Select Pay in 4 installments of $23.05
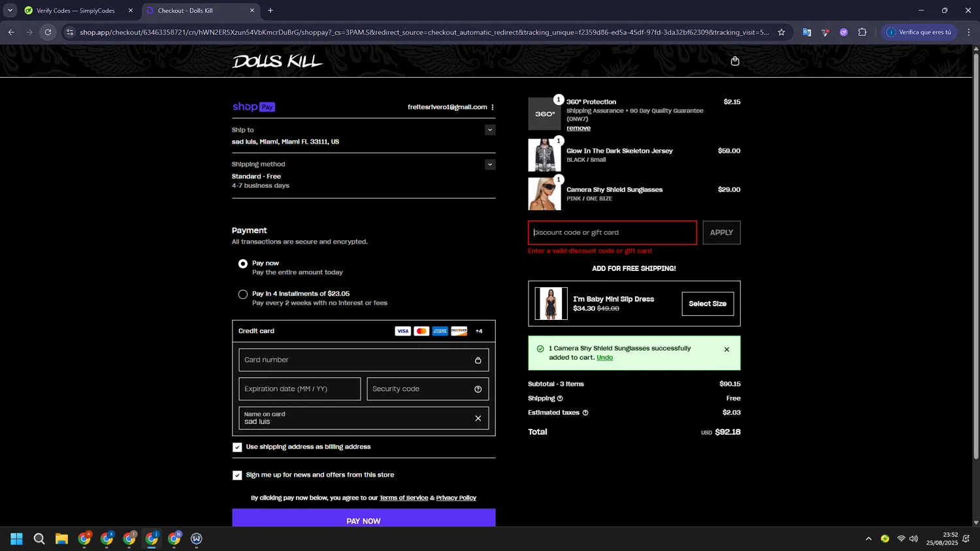The height and width of the screenshot is (551, 980). [x=243, y=294]
